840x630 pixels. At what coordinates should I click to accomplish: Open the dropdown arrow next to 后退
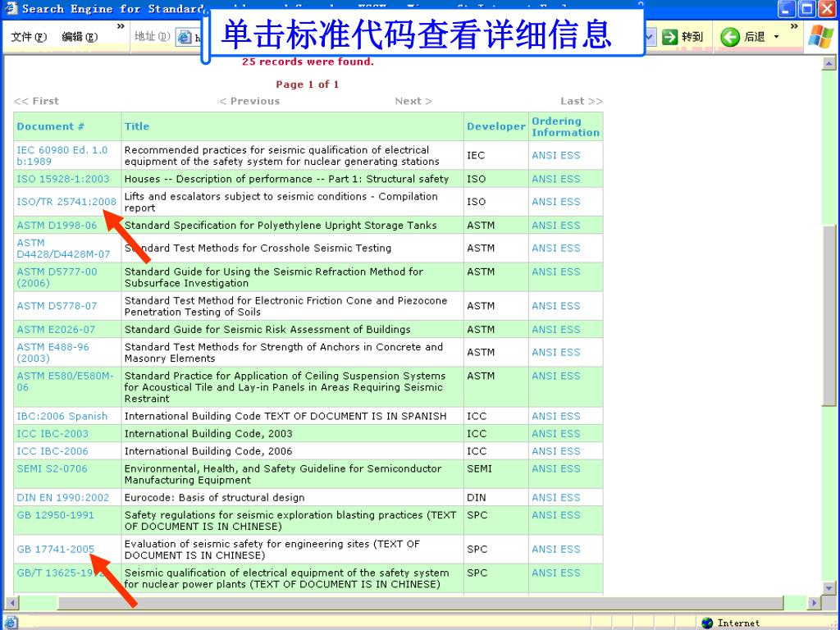pos(777,37)
